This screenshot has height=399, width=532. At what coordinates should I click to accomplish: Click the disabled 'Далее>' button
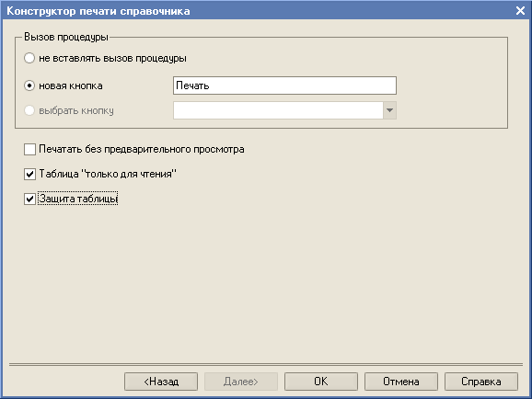pyautogui.click(x=241, y=382)
